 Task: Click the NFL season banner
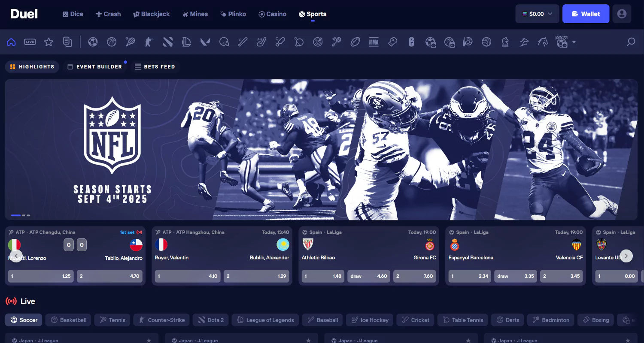(x=321, y=150)
